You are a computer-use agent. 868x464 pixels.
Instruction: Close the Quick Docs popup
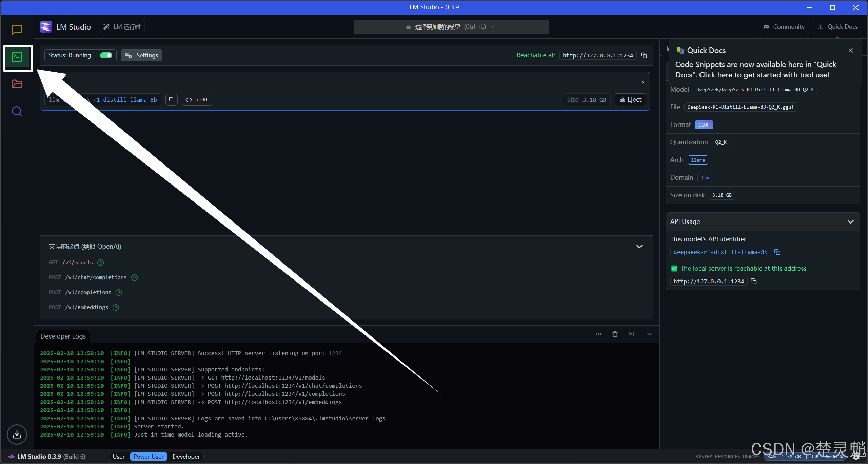[851, 51]
